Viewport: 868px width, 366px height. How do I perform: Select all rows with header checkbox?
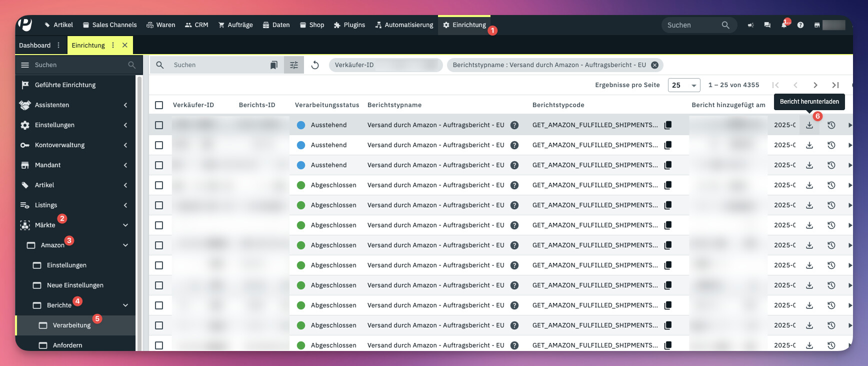(159, 105)
